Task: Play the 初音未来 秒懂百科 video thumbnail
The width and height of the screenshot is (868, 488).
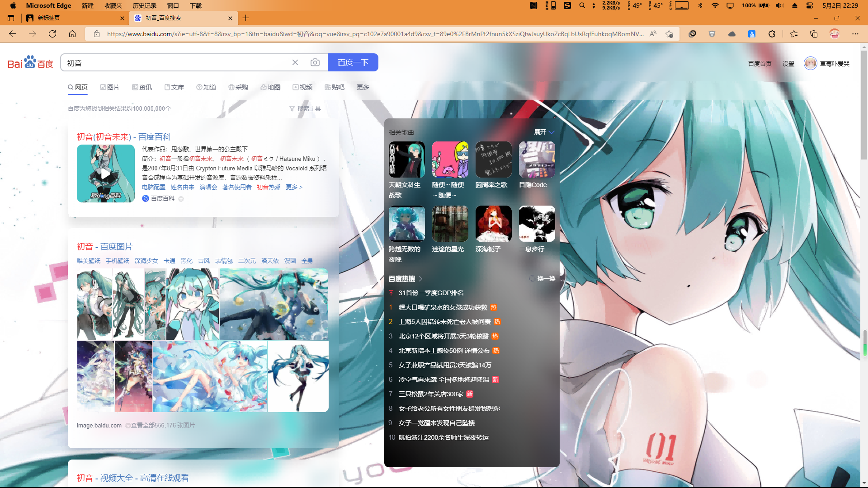Action: pos(106,174)
